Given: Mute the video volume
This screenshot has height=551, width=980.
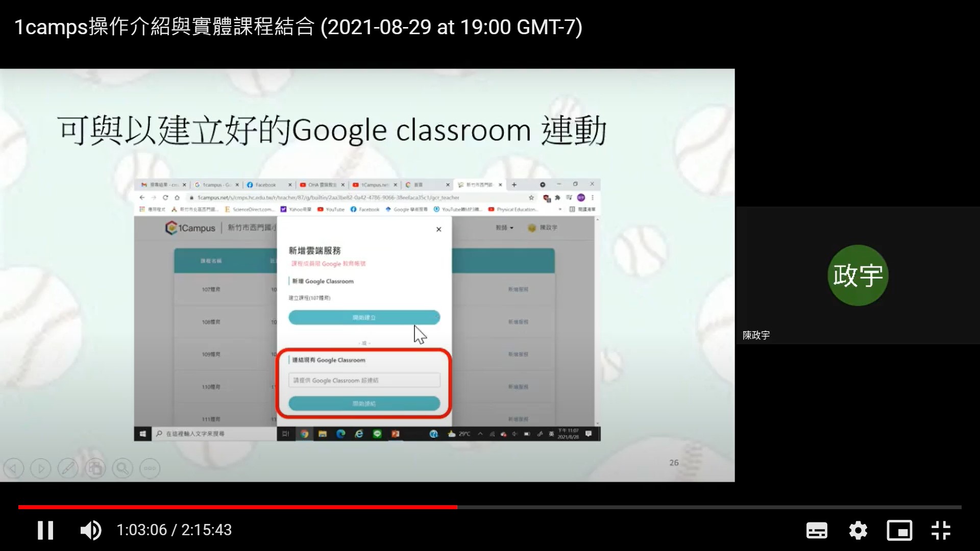Looking at the screenshot, I should [91, 530].
